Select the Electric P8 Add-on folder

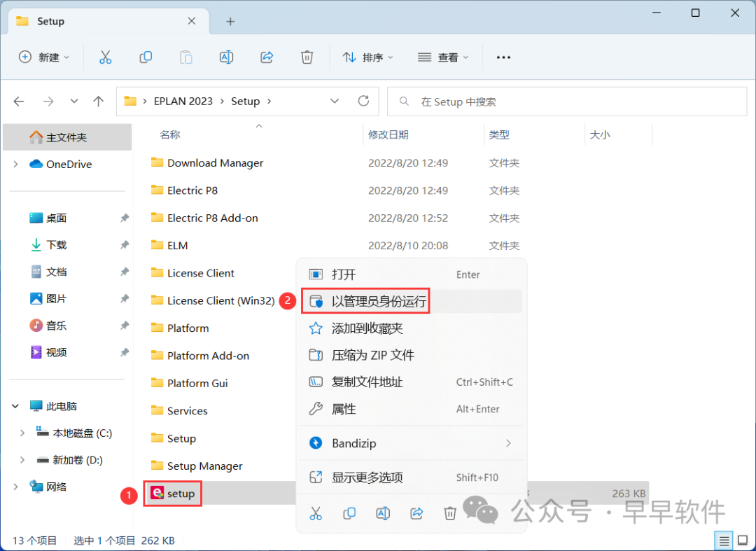point(212,218)
